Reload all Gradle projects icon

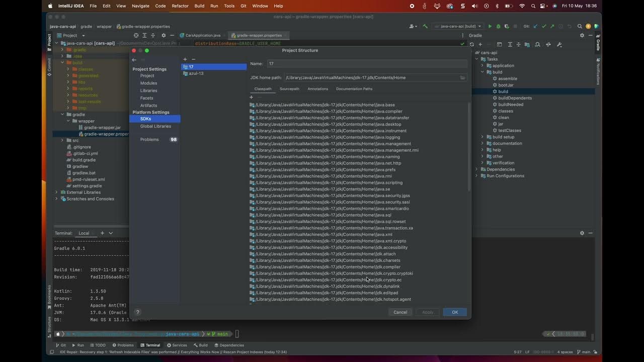pyautogui.click(x=471, y=44)
